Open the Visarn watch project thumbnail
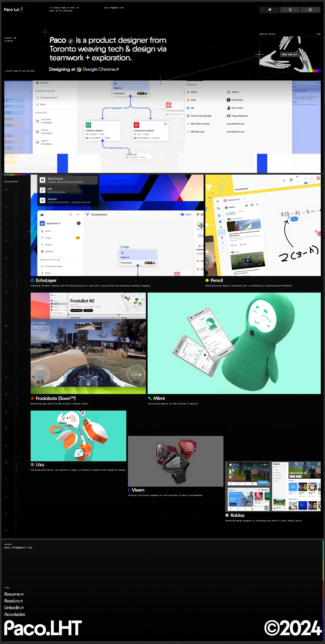 pos(176,461)
